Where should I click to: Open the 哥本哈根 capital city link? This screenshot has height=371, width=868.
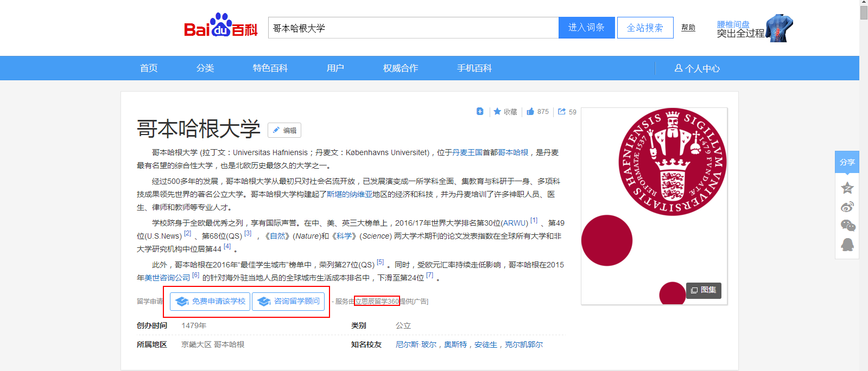pos(513,152)
